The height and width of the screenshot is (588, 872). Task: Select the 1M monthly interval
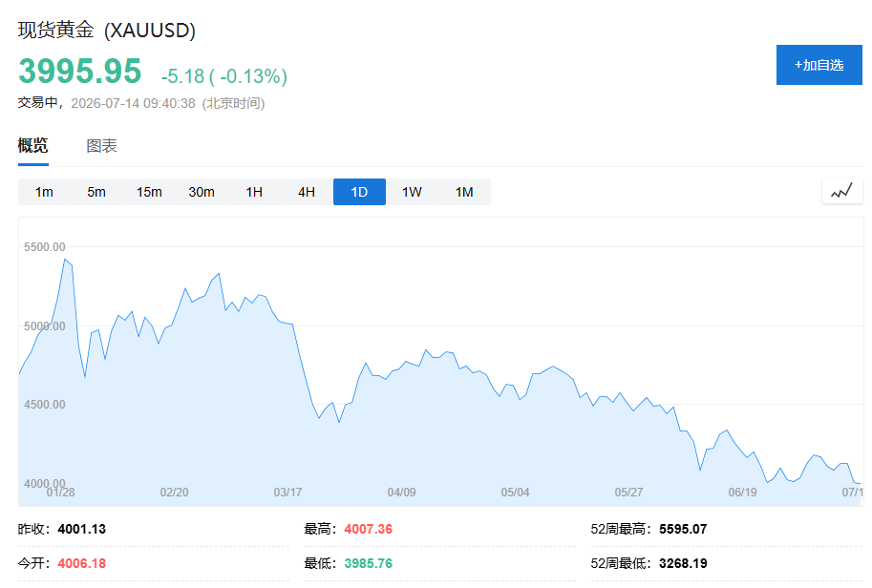click(x=464, y=192)
